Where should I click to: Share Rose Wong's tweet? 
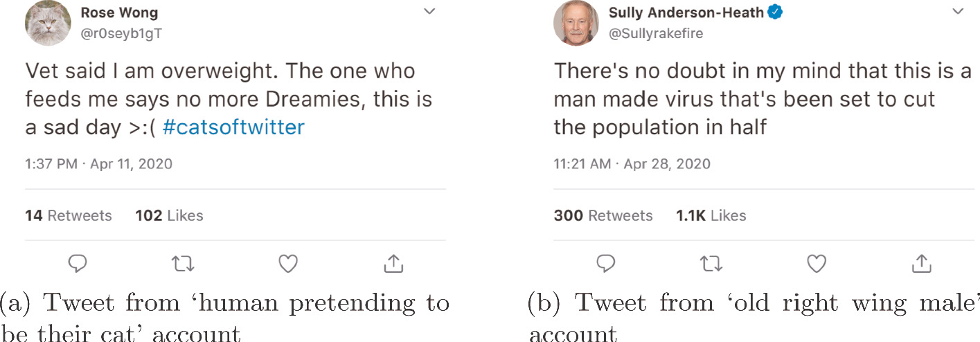click(393, 263)
